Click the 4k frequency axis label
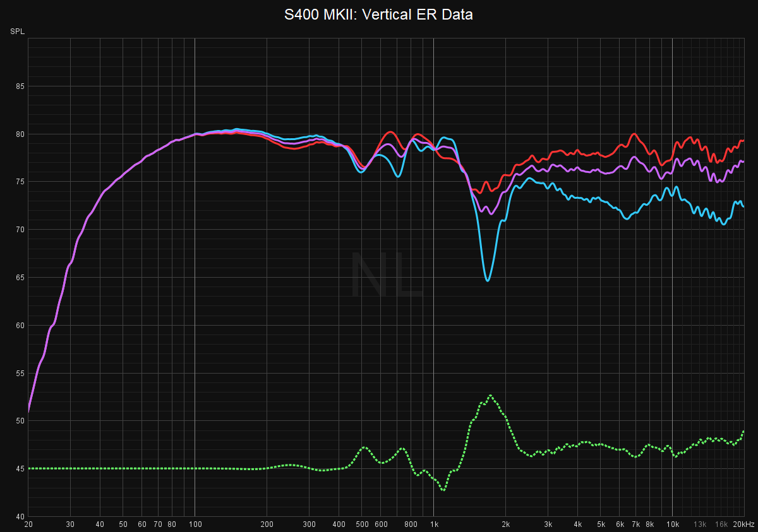Screen dimensions: 758x532 (577, 524)
